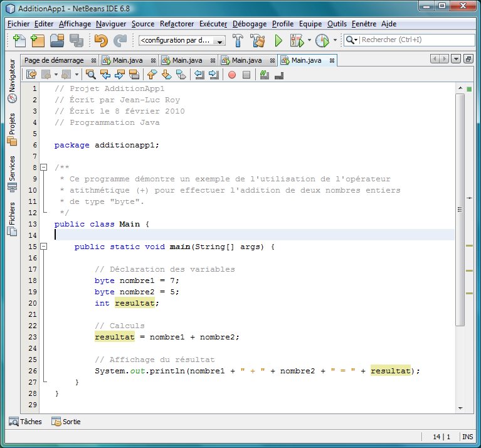
Task: Open the search options magnifier dropdown
Action: pyautogui.click(x=352, y=40)
